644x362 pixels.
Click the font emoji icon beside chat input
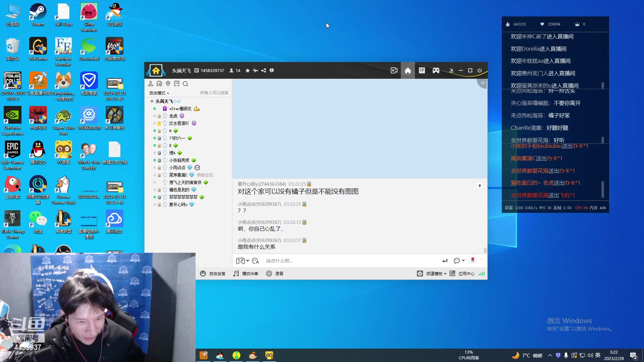pos(256,261)
